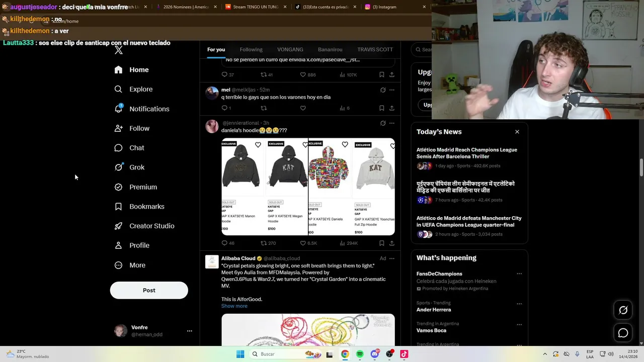644x362 pixels.
Task: Share the post with 886 likes
Action: pyautogui.click(x=392, y=74)
